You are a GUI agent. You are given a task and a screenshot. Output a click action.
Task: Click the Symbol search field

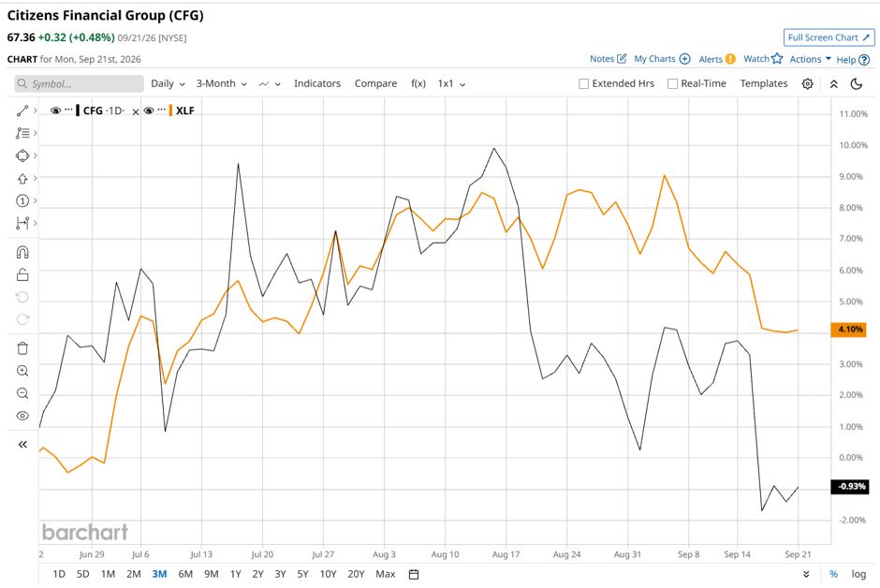click(80, 83)
